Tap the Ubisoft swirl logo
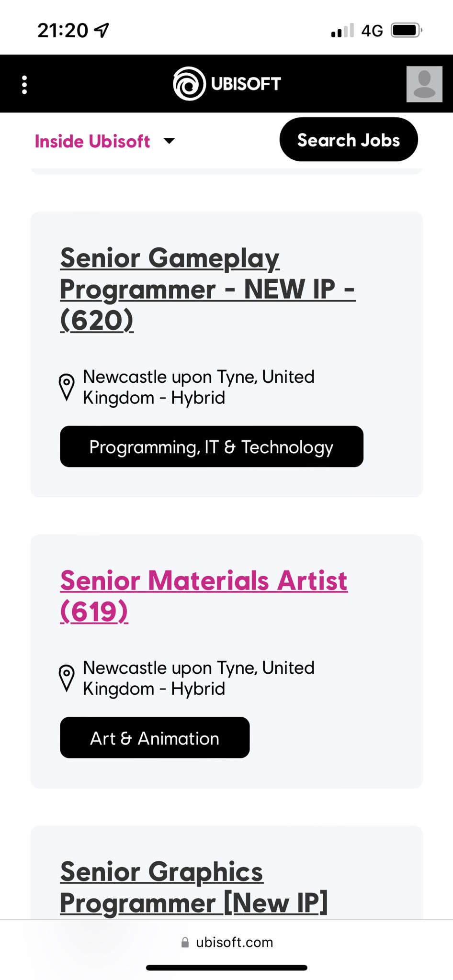The height and width of the screenshot is (980, 453). pos(189,84)
